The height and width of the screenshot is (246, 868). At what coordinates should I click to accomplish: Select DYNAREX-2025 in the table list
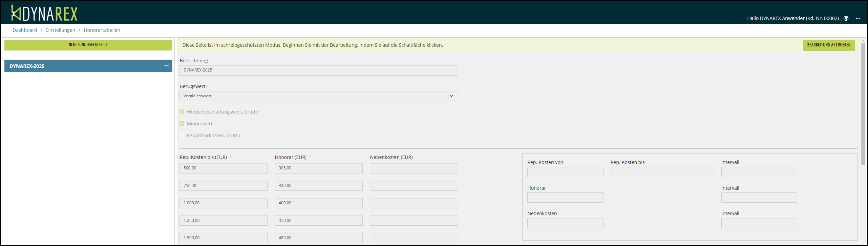(x=81, y=66)
